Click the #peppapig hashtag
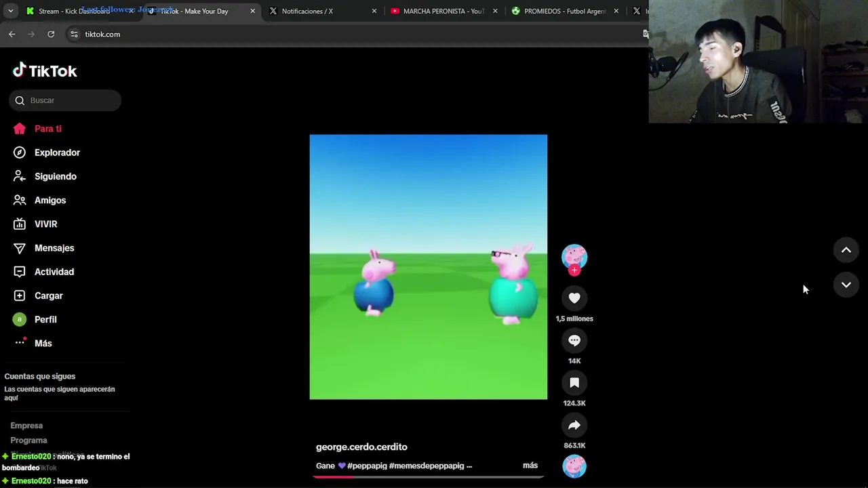This screenshot has height=488, width=868. point(367,466)
